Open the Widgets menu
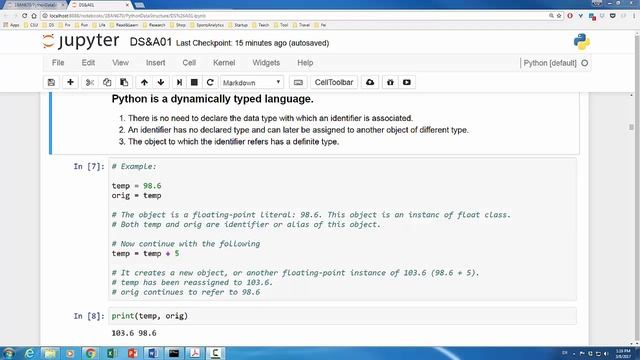Image resolution: width=640 pixels, height=360 pixels. click(266, 63)
